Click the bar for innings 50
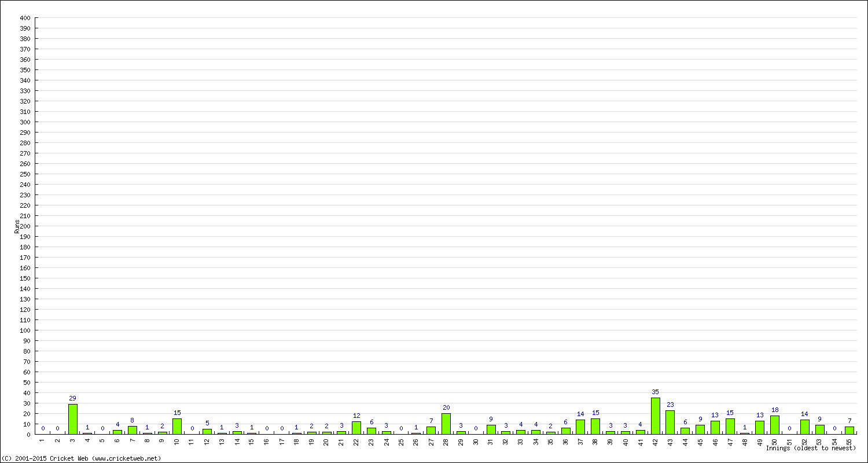The width and height of the screenshot is (868, 463). click(775, 425)
